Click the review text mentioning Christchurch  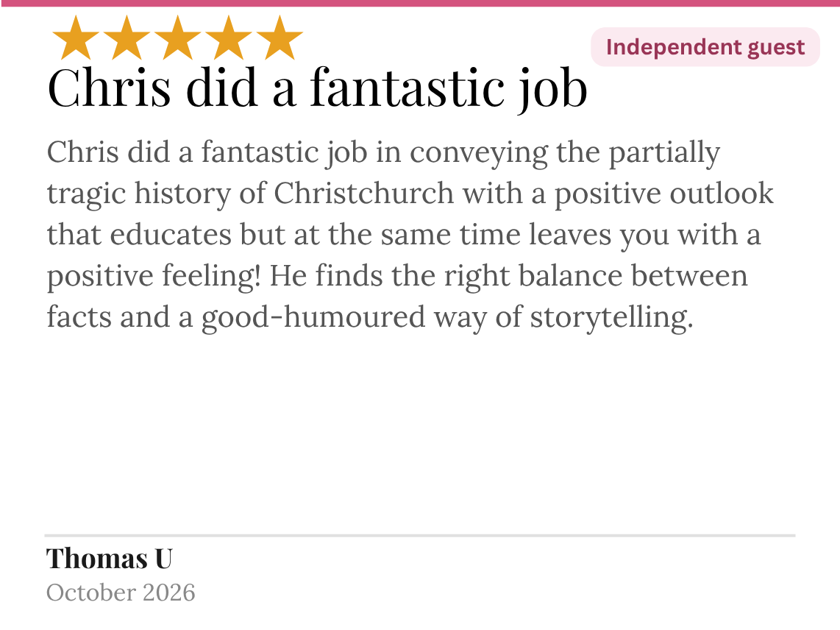coord(410,234)
